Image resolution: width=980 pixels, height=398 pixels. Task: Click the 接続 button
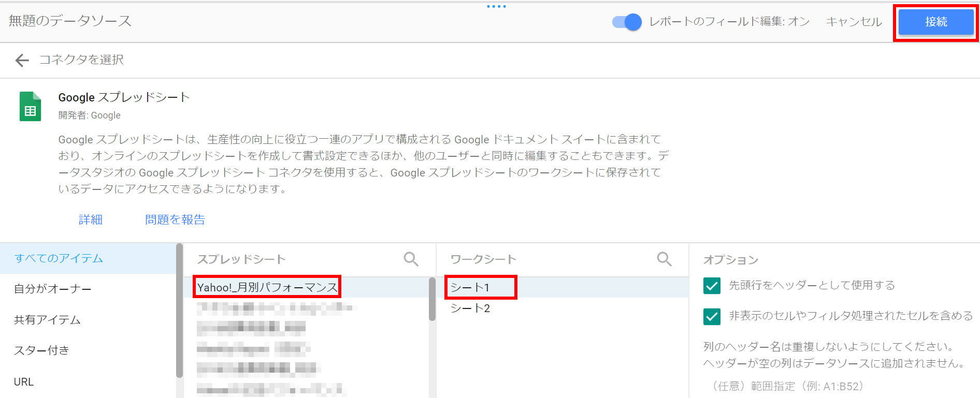tap(936, 22)
